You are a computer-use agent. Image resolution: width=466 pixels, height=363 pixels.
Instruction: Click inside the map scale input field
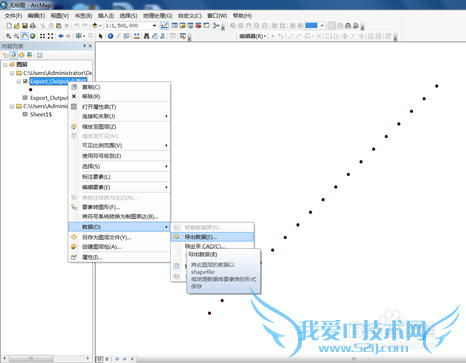tap(128, 25)
